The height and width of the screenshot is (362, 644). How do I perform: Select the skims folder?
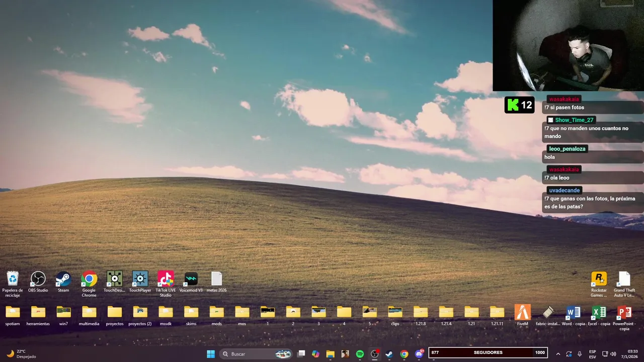click(191, 315)
